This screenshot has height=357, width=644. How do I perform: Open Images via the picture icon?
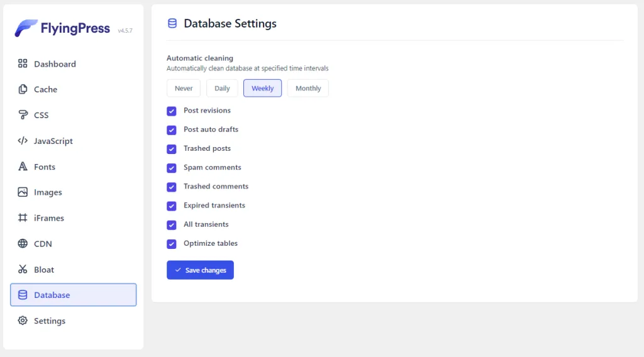(x=23, y=192)
